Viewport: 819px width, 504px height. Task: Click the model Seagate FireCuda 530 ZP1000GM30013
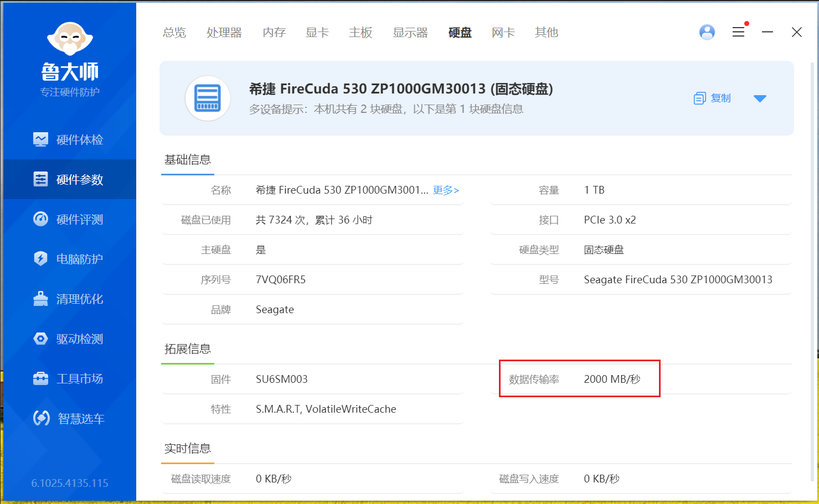(x=678, y=279)
